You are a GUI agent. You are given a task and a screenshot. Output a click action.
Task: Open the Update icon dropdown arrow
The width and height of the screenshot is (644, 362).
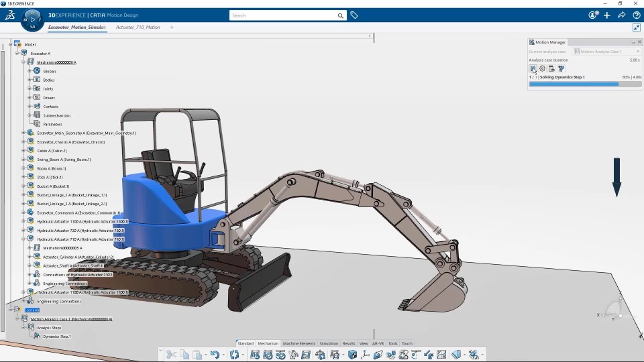tap(243, 355)
